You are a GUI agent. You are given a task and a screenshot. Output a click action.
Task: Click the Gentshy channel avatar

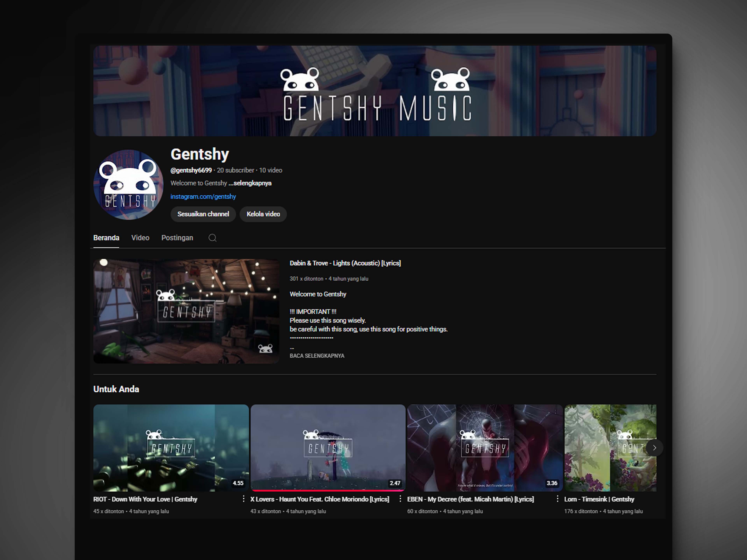[x=128, y=185]
